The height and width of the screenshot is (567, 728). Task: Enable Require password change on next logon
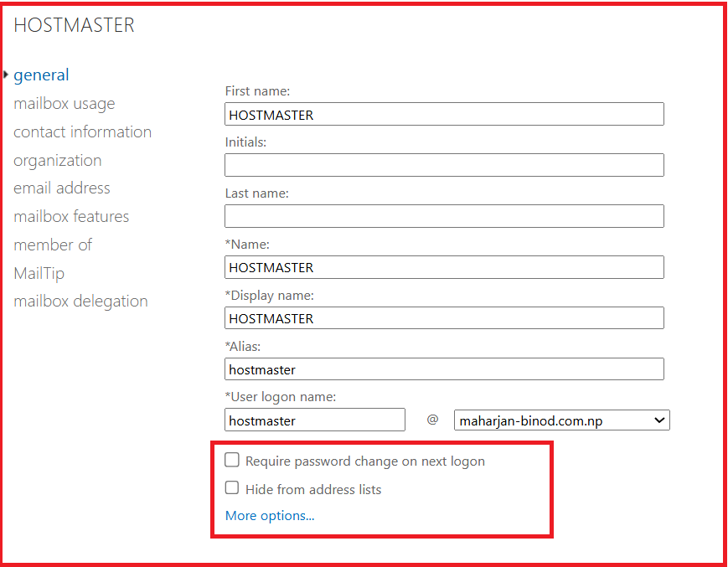click(232, 461)
